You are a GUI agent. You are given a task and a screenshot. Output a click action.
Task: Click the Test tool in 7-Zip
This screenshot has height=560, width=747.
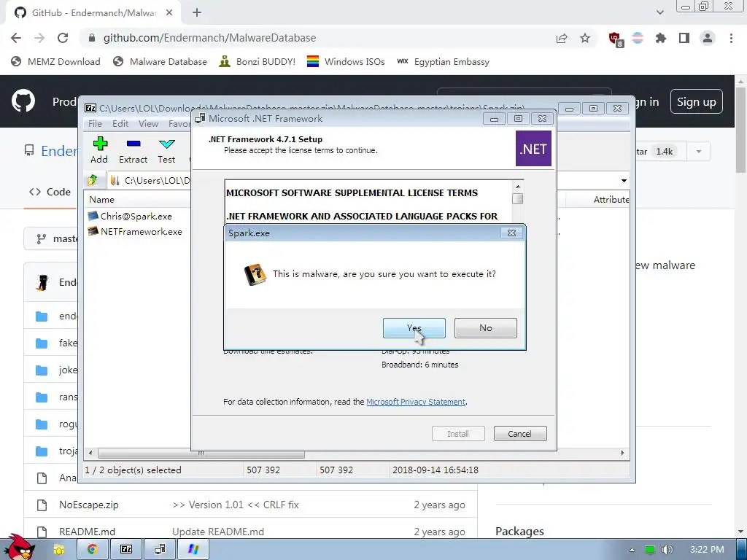[x=166, y=150]
